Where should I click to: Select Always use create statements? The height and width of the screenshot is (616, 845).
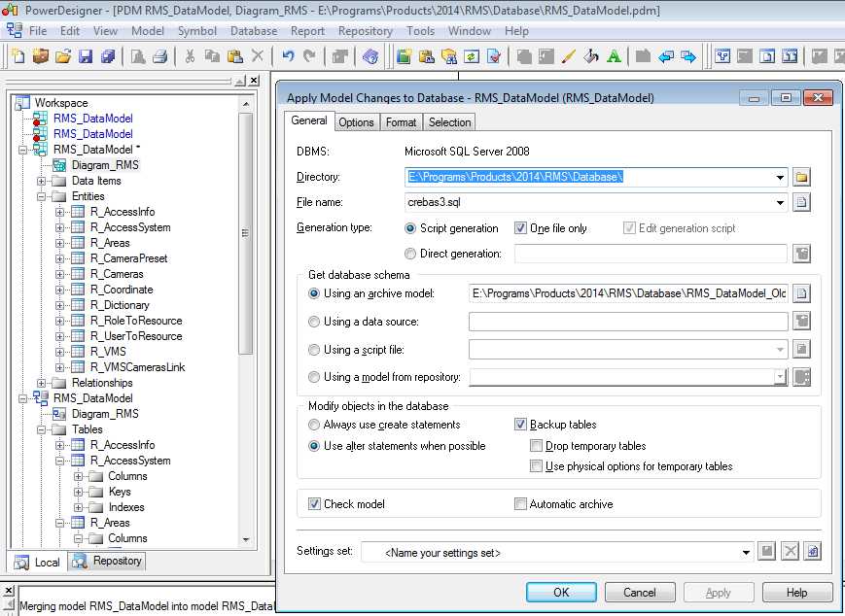(x=314, y=425)
